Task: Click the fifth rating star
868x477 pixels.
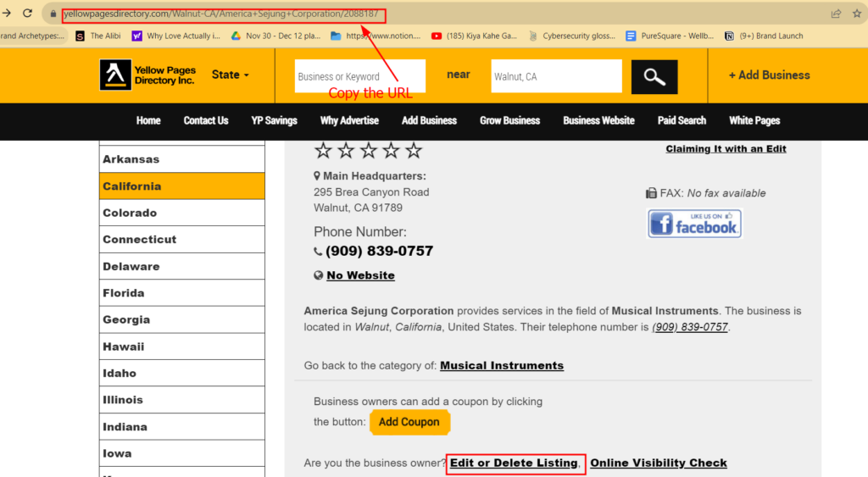Action: click(414, 150)
